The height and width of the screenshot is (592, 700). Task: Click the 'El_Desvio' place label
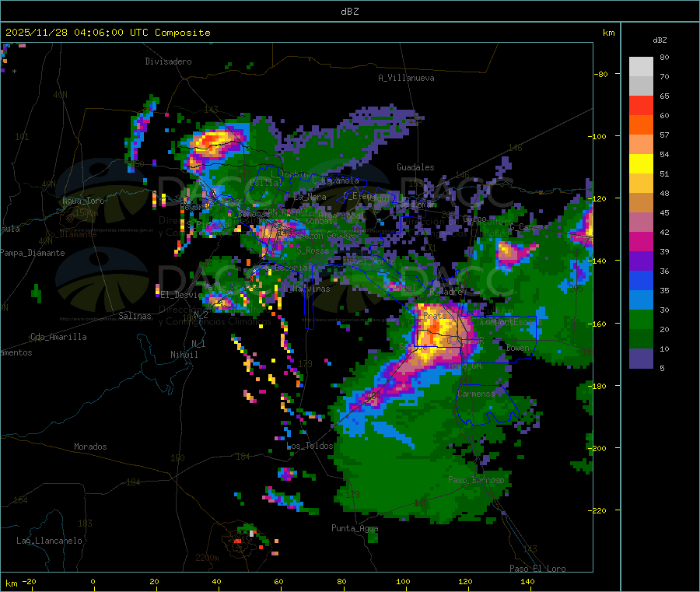[x=182, y=295]
